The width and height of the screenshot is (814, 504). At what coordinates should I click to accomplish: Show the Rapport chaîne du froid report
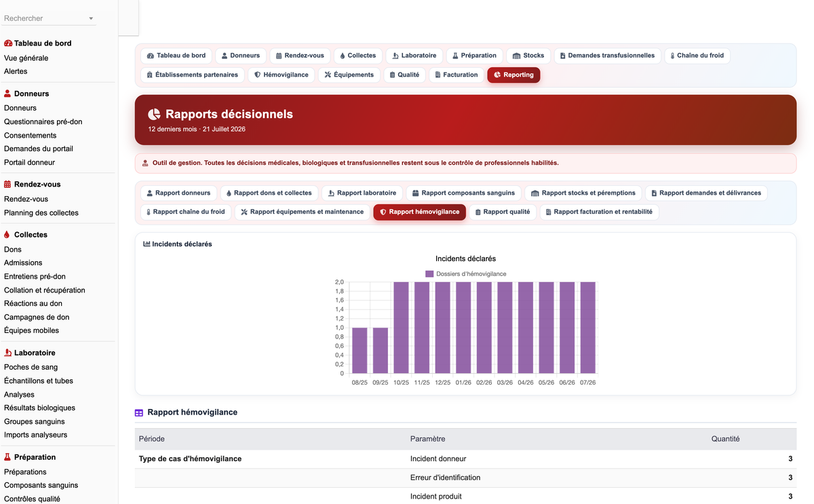point(186,212)
